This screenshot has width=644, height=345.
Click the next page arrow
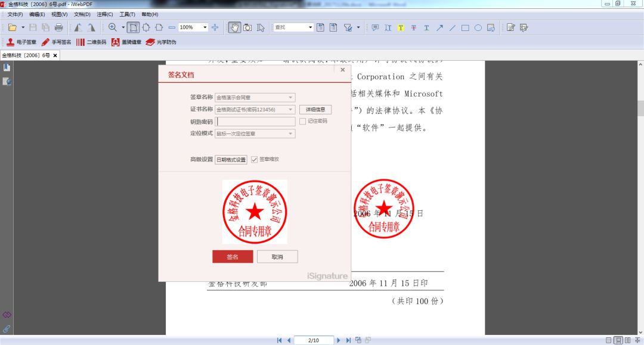(339, 340)
